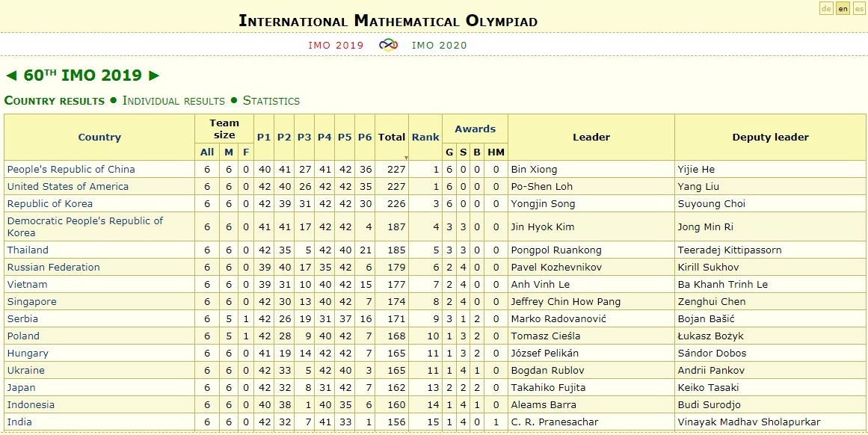This screenshot has height=435, width=868.
Task: Open the Russian Federation country link
Action: (53, 268)
